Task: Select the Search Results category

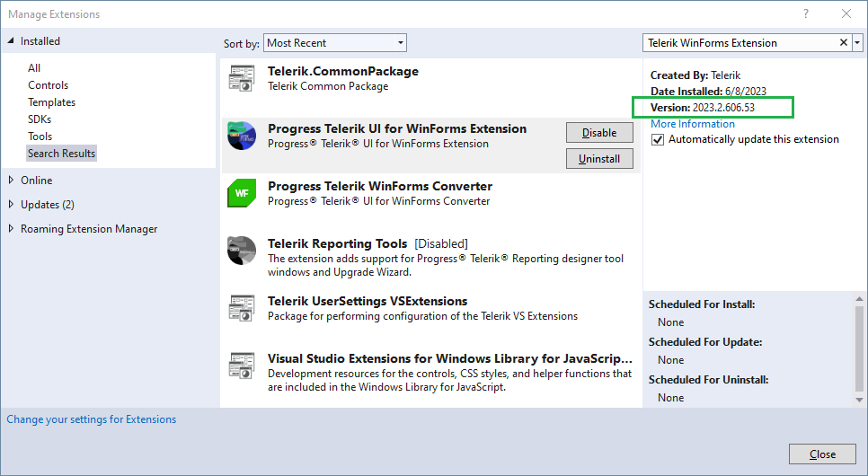Action: (61, 154)
